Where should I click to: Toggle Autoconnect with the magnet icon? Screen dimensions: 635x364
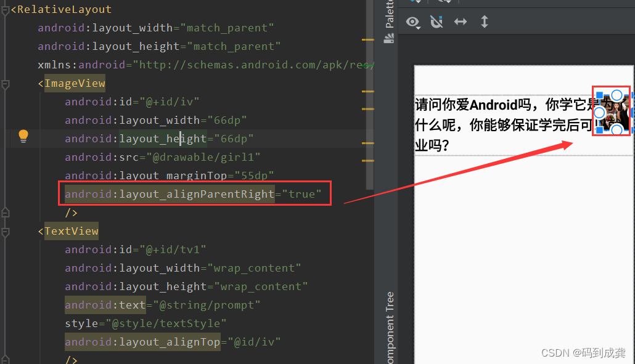click(436, 22)
